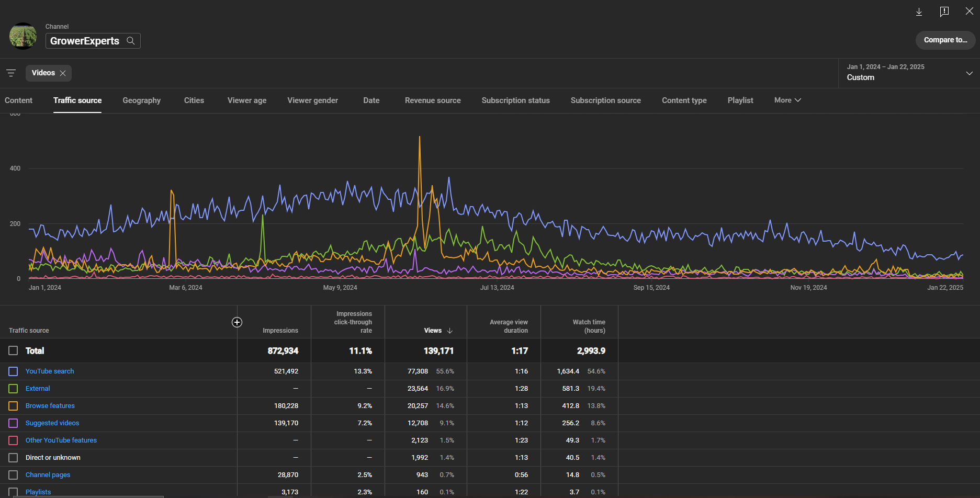Open the Cities tab
The height and width of the screenshot is (498, 980).
[194, 100]
